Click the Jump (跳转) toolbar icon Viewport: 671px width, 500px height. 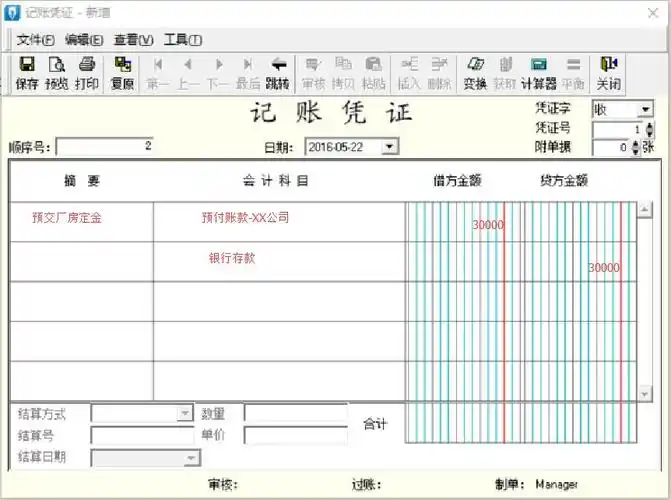pos(278,73)
